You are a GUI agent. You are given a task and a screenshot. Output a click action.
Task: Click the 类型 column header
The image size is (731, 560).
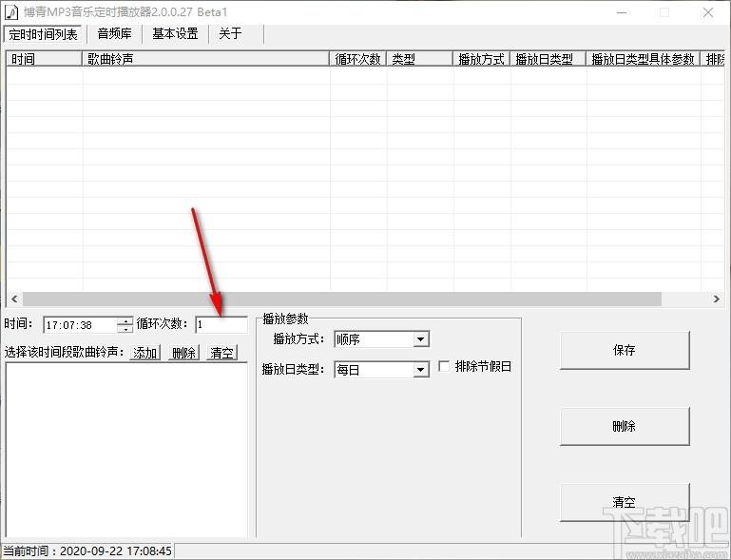419,59
